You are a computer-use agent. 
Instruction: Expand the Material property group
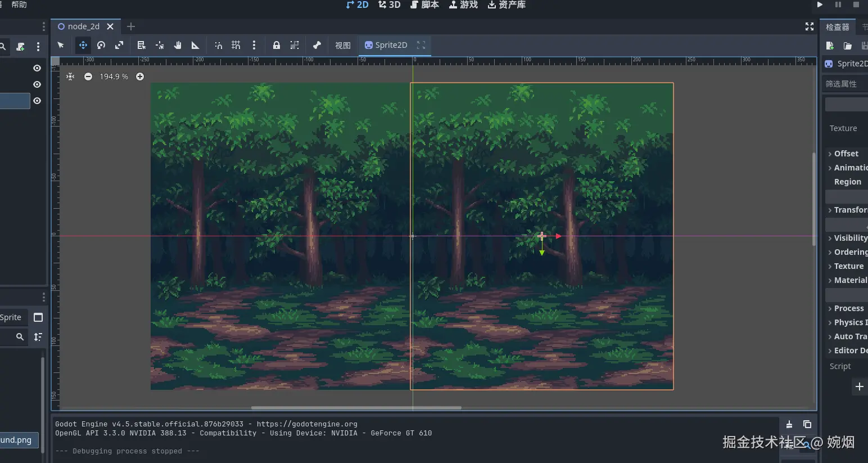point(847,280)
